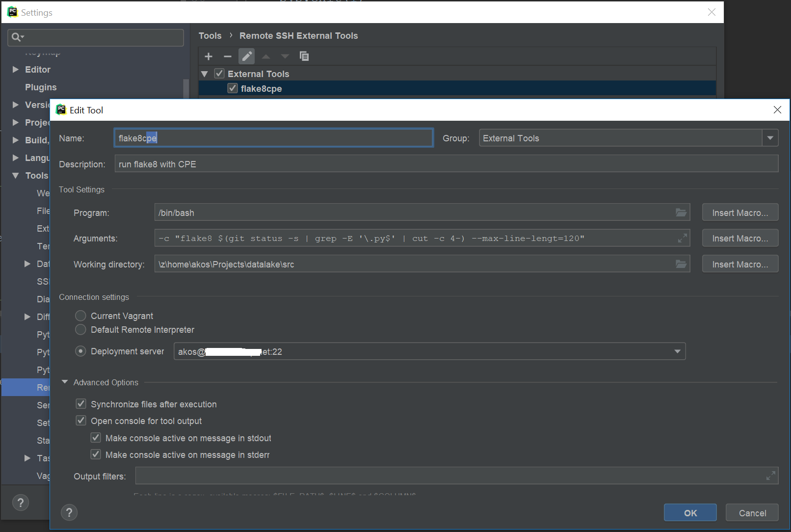This screenshot has height=532, width=791.
Task: Select Current Vagrant connection option
Action: pyautogui.click(x=80, y=316)
